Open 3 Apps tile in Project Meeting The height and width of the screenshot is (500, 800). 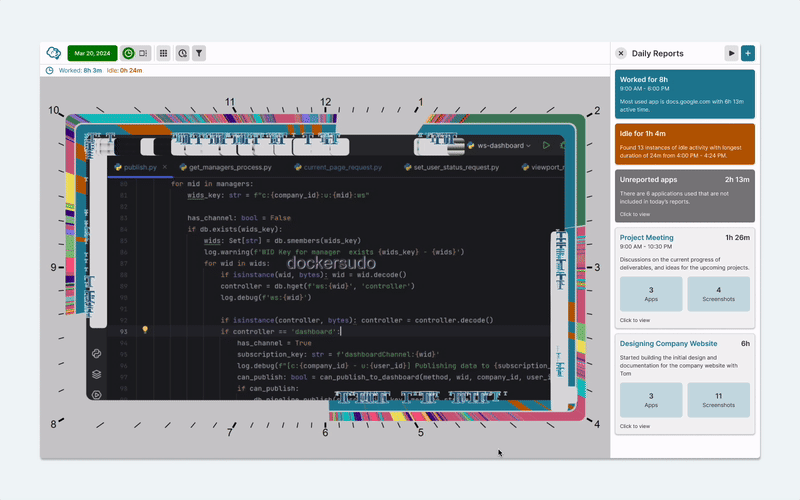[651, 294]
